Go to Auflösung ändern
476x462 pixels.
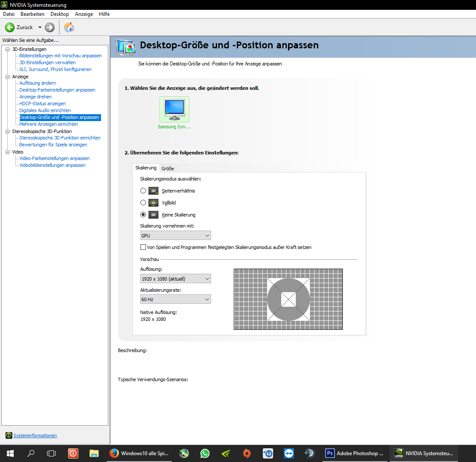point(38,83)
